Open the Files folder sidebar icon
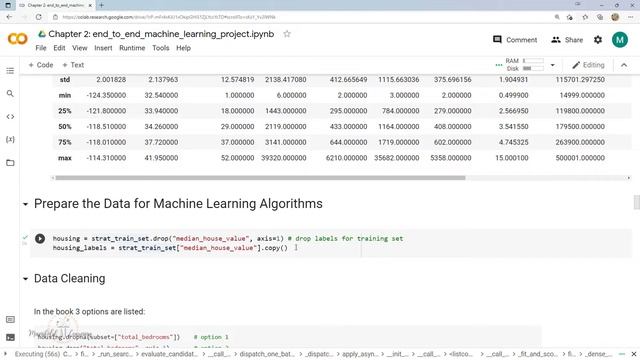This screenshot has width=640, height=360. coord(10,162)
